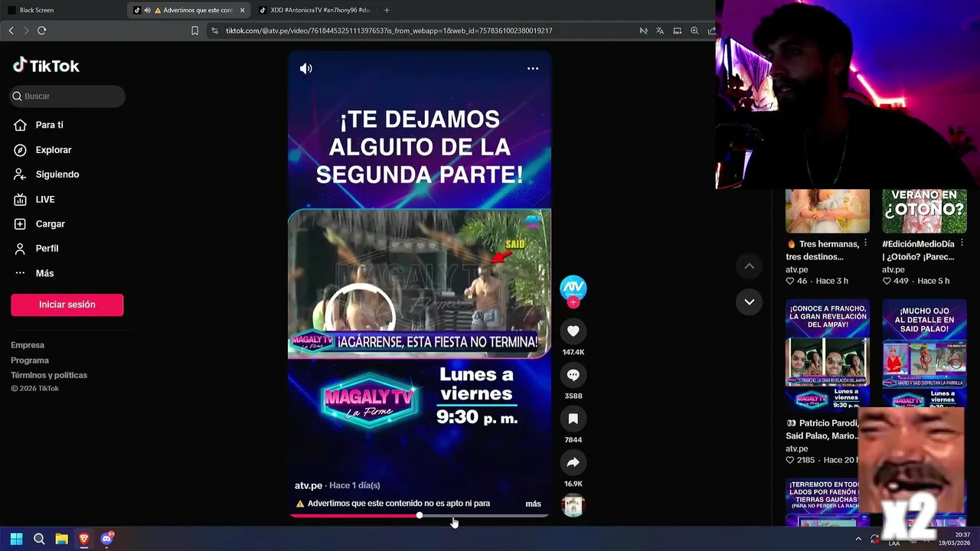Go back in browser history

tap(11, 31)
